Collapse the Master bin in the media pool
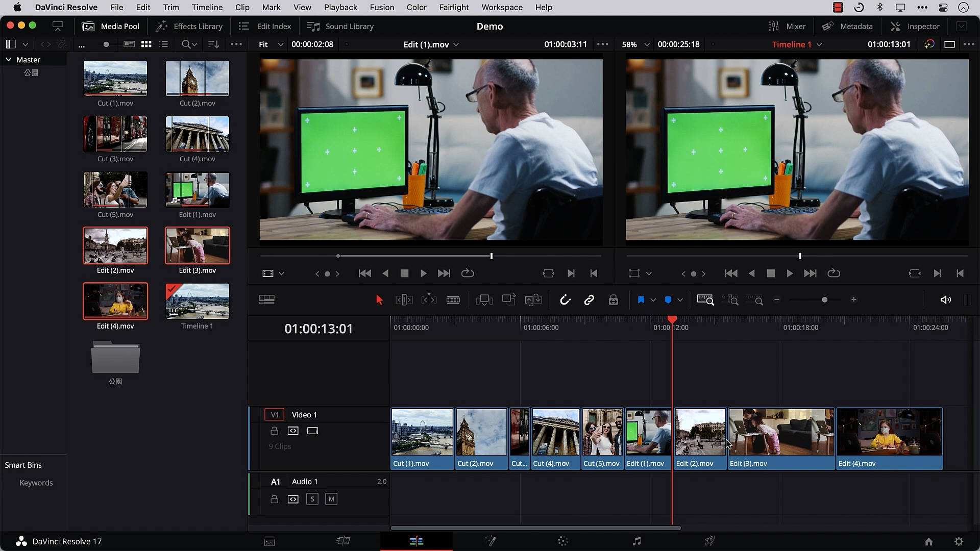Image resolution: width=980 pixels, height=551 pixels. [x=8, y=59]
